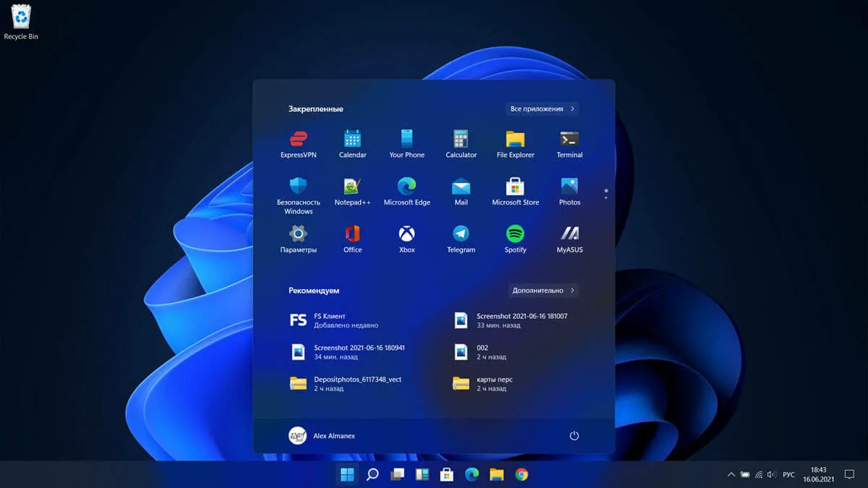Open the clock showing 18:43

(819, 474)
